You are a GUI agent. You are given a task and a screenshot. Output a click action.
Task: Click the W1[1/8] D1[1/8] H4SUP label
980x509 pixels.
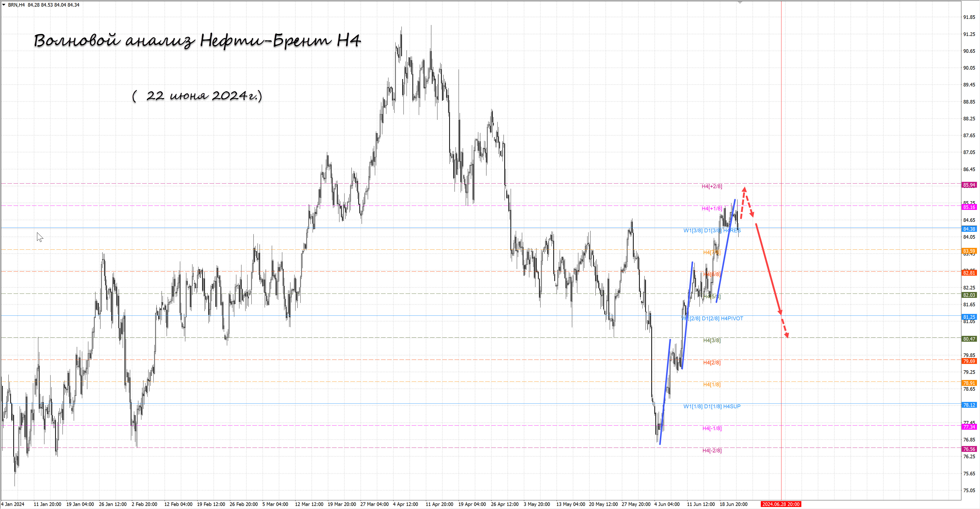coord(712,406)
